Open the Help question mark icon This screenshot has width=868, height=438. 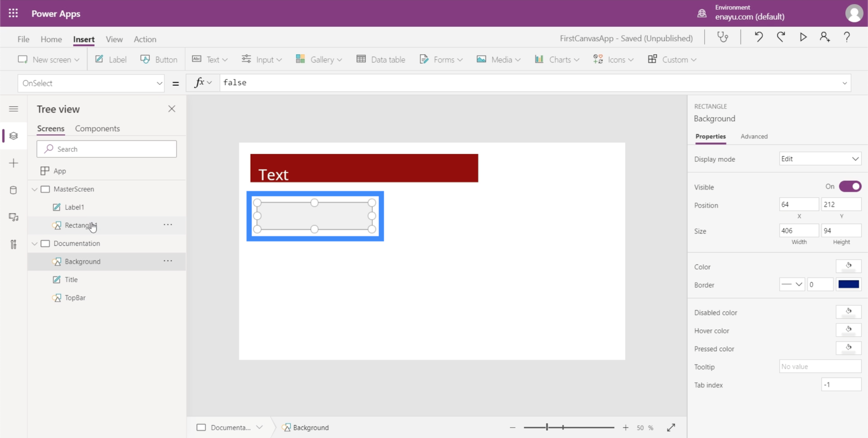click(x=847, y=37)
